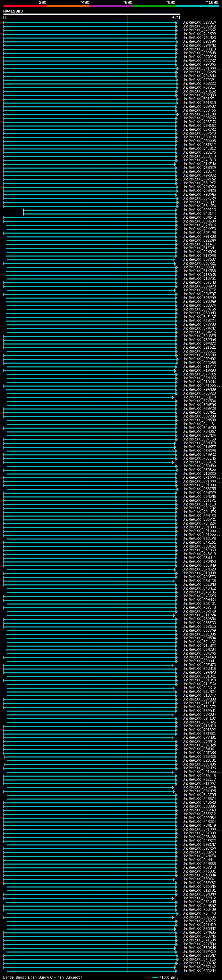The image size is (222, 980).
Task: Choose UniRef100_Q1GY51 hit
Action: 199,278
